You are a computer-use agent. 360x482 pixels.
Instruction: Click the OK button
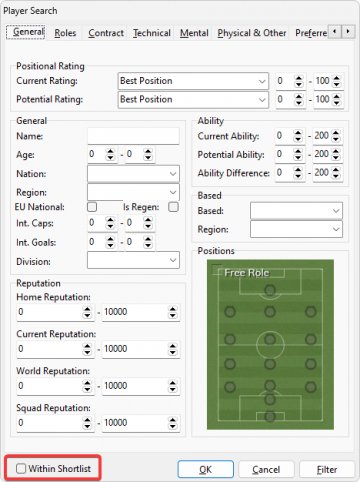point(206,469)
